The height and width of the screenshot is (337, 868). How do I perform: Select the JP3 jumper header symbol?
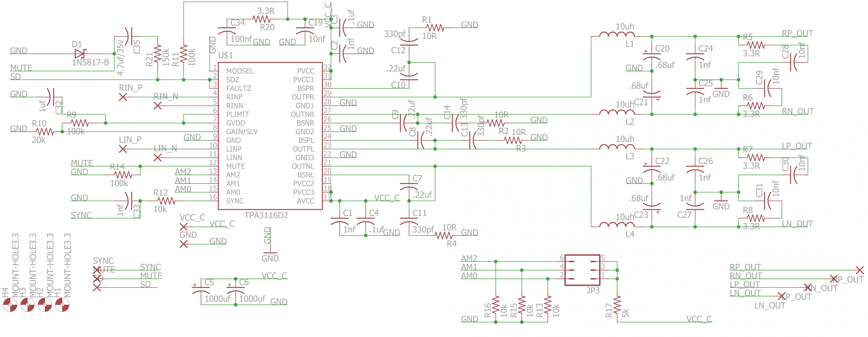582,270
